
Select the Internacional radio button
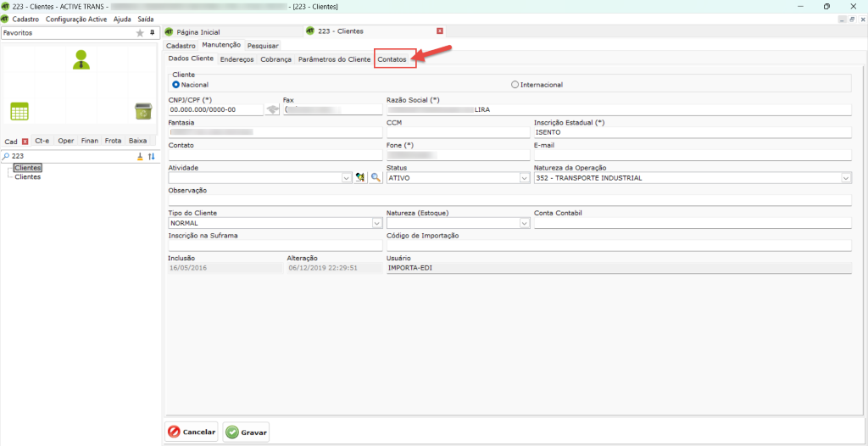click(515, 85)
